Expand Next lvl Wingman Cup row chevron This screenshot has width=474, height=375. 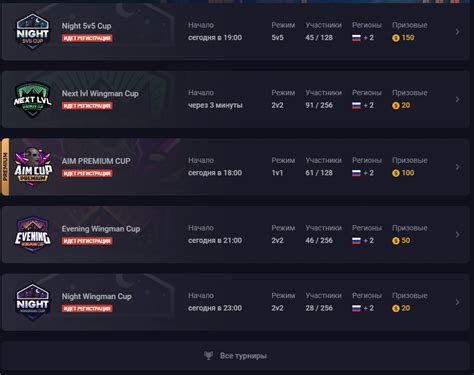tap(458, 99)
